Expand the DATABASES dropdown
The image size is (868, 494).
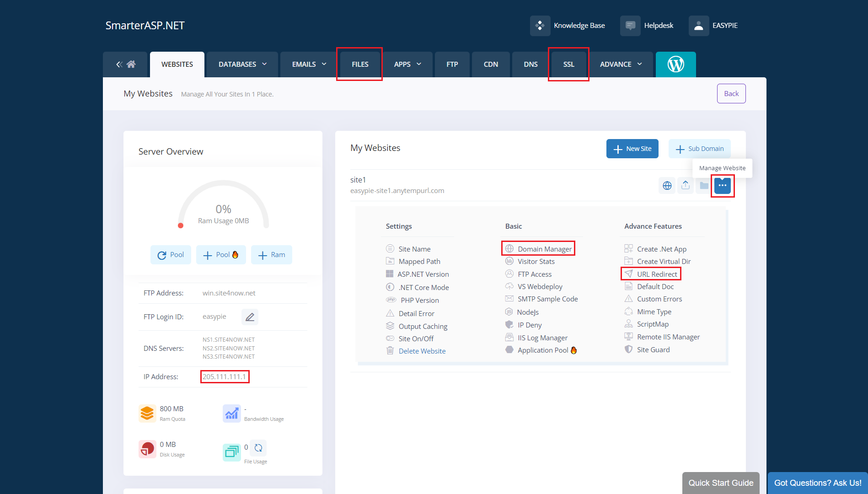[242, 64]
